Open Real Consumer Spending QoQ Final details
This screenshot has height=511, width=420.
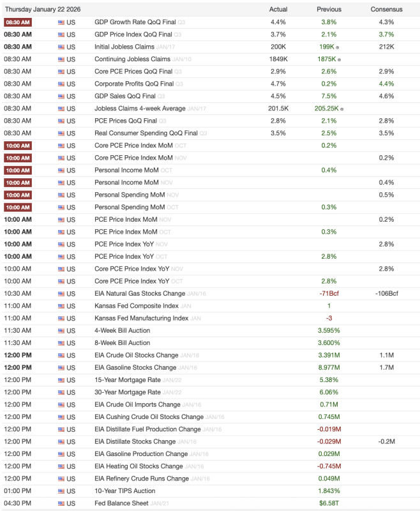pyautogui.click(x=146, y=133)
